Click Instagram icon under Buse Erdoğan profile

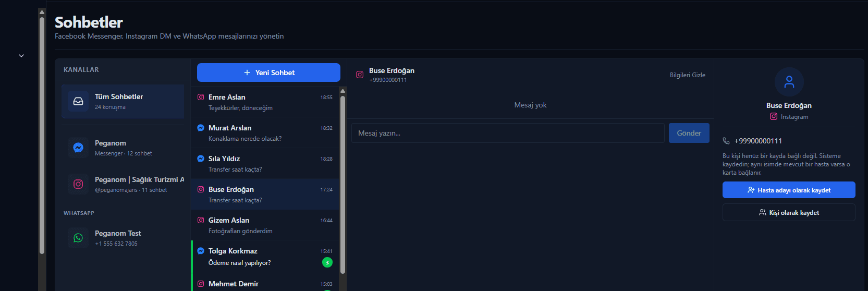point(774,116)
